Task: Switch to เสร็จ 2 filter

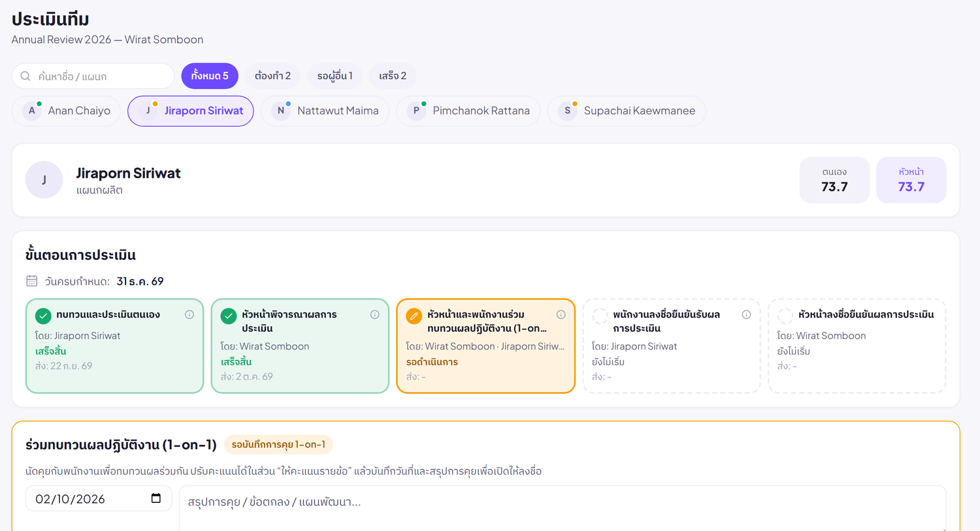Action: point(393,76)
